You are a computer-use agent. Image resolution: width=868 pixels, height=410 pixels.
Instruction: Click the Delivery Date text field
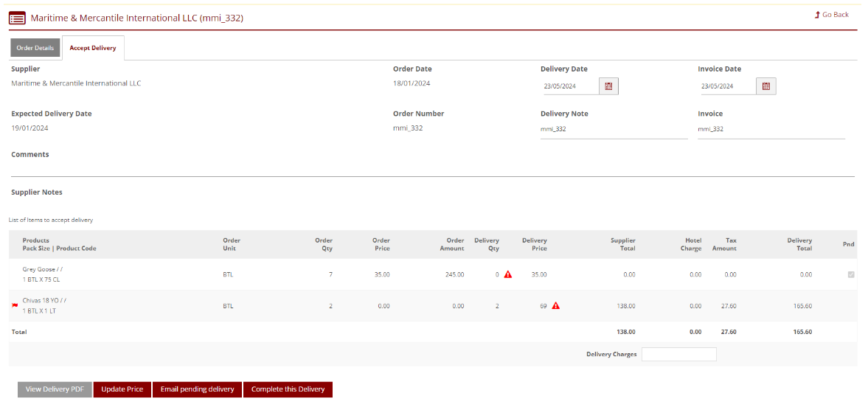[569, 86]
